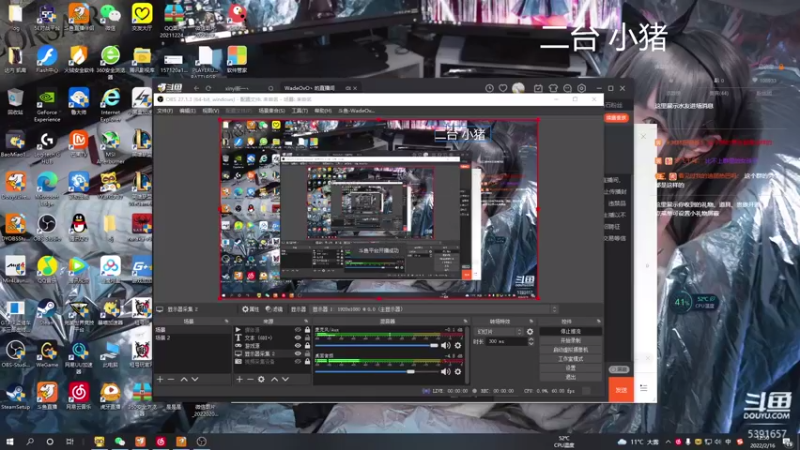This screenshot has height=450, width=800.
Task: Toggle lock on the text (GDI+) source
Action: point(307,338)
